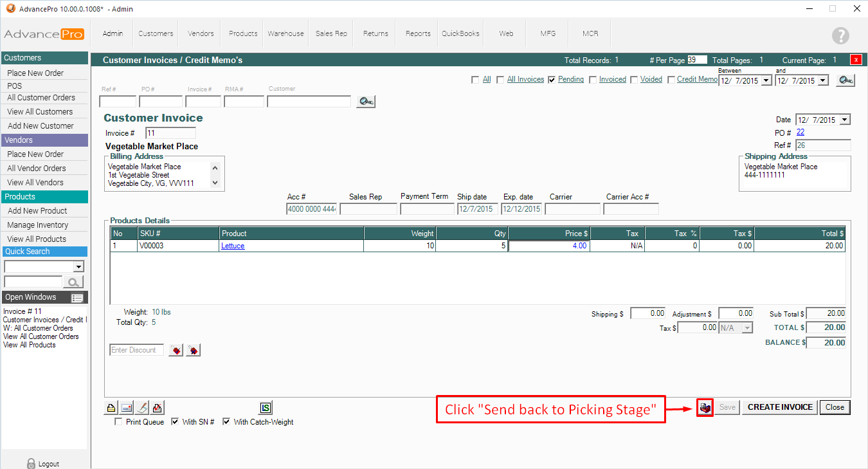The image size is (868, 469).
Task: Click the apply discount tag icon
Action: click(176, 350)
